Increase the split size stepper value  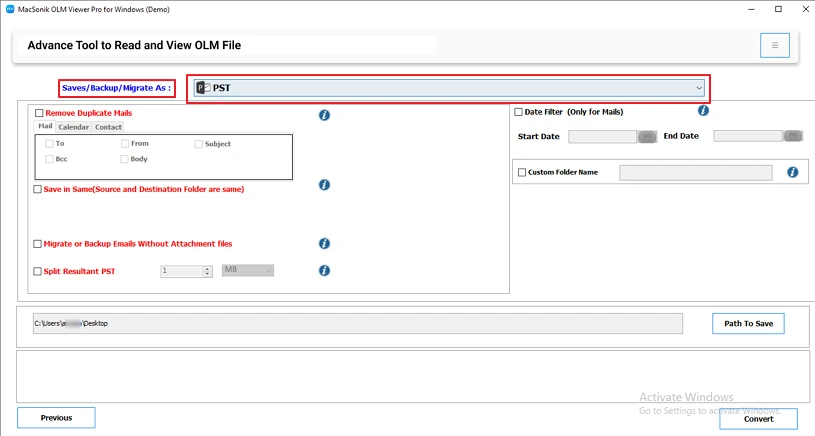[207, 269]
